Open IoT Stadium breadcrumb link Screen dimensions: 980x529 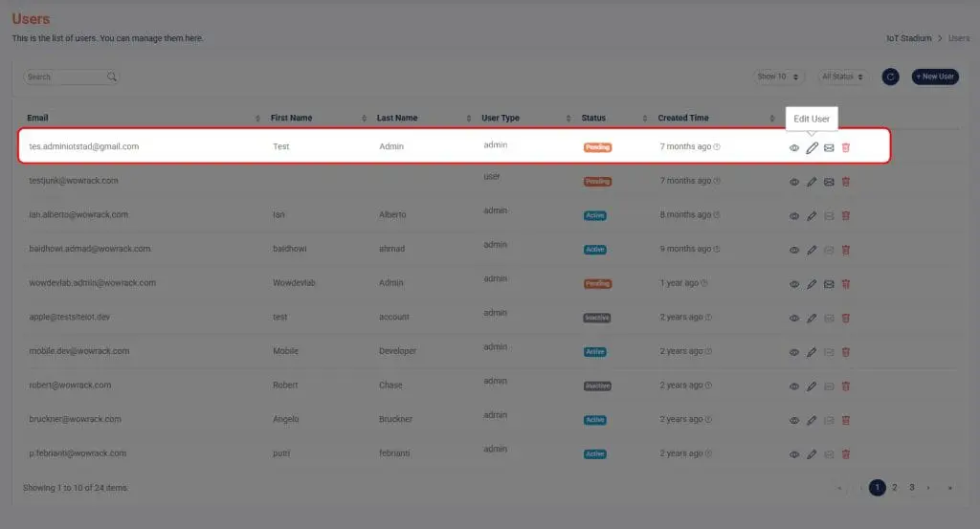tap(908, 38)
